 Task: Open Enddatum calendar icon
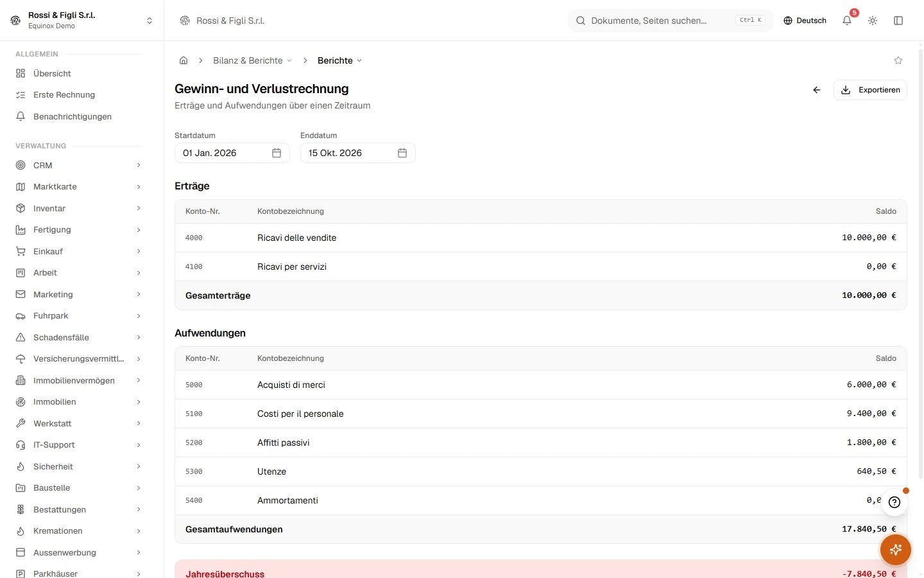[x=402, y=153]
